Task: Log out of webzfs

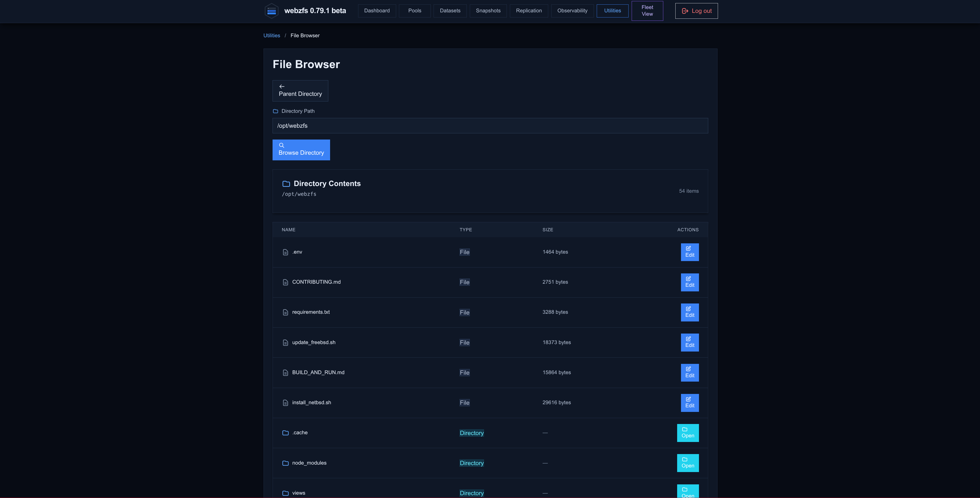Action: click(696, 11)
